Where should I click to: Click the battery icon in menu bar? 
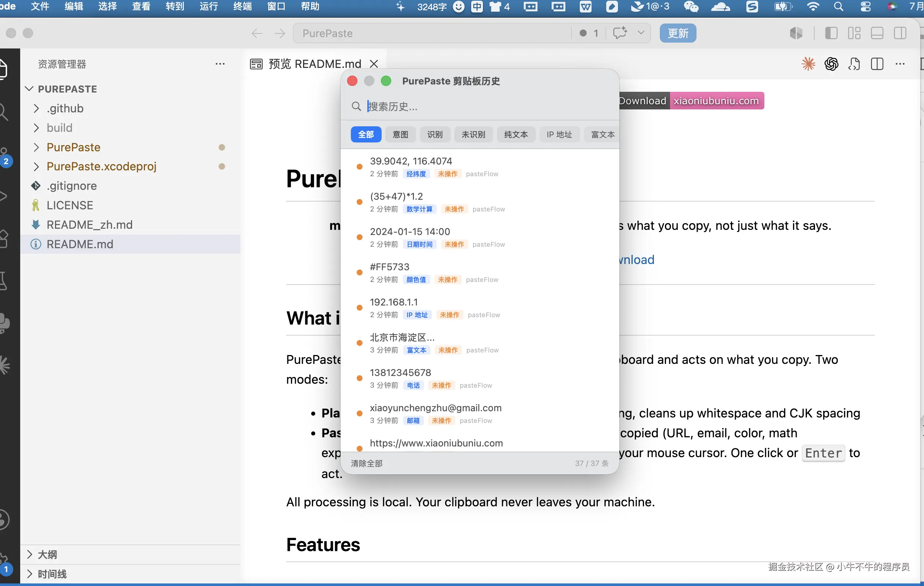[783, 7]
